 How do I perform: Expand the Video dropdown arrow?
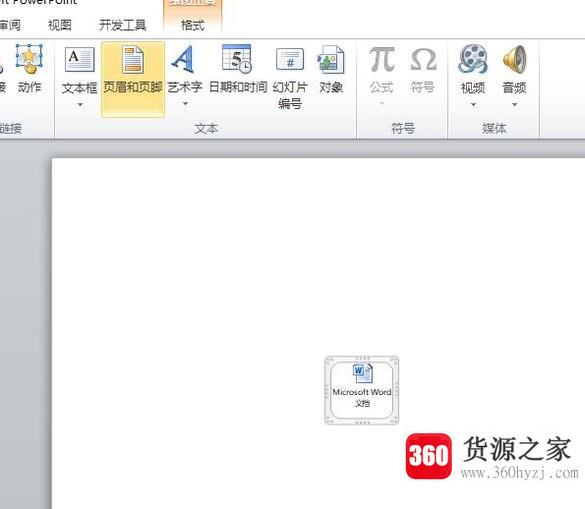click(473, 105)
